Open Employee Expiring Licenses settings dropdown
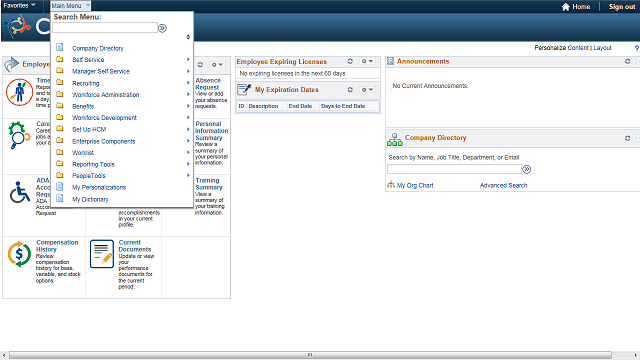Image resolution: width=640 pixels, height=360 pixels. (367, 61)
